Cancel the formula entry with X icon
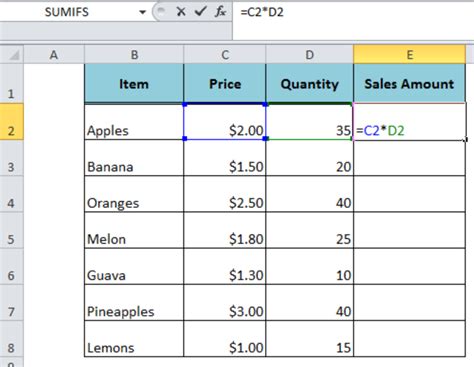 tap(181, 12)
